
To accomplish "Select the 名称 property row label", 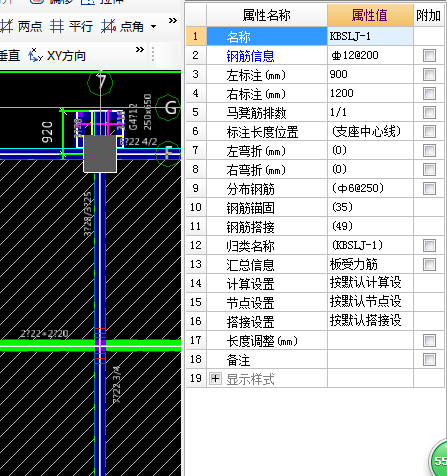I will point(267,36).
